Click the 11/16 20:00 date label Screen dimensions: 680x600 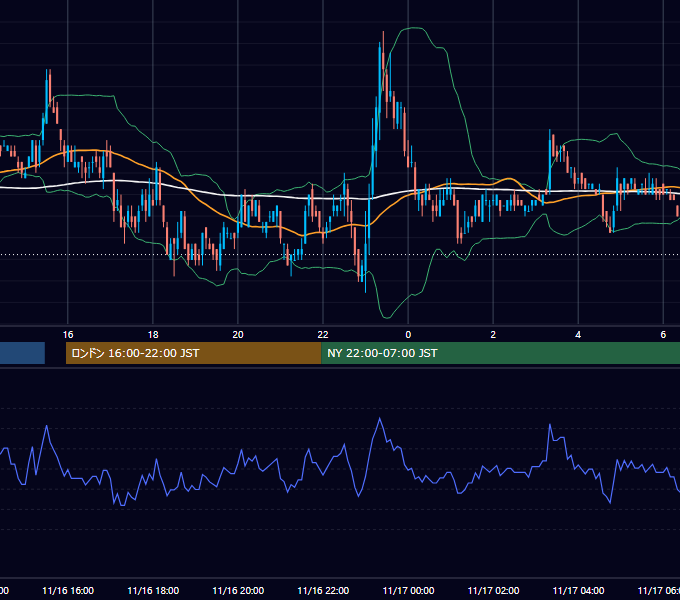coord(238,591)
